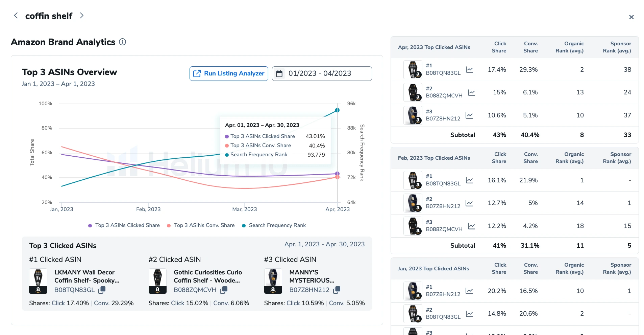Copy ASIN B088ZQMCVH in Top 3 Clicked
This screenshot has width=644, height=335.
tap(224, 290)
